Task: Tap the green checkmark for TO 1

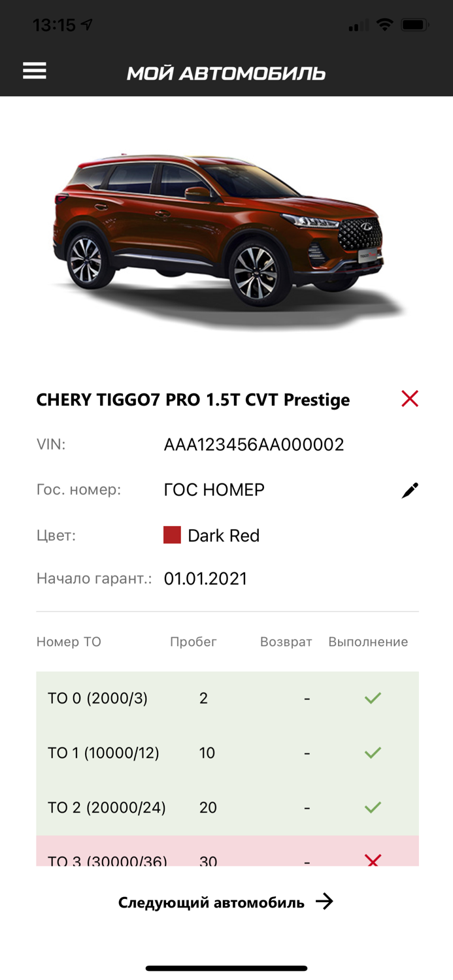Action: 372,753
